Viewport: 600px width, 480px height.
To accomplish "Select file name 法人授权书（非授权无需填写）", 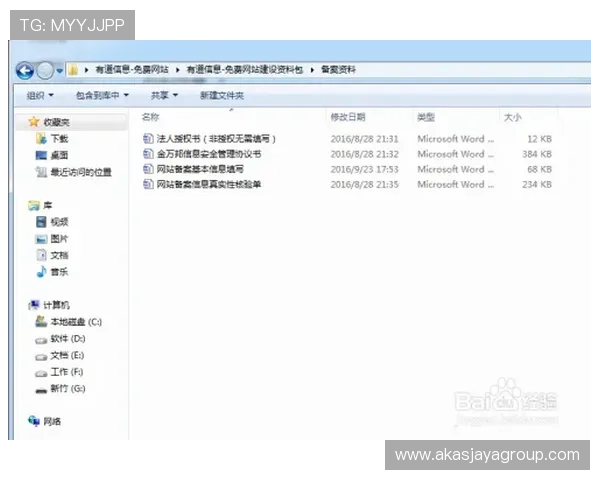I will tap(216, 139).
